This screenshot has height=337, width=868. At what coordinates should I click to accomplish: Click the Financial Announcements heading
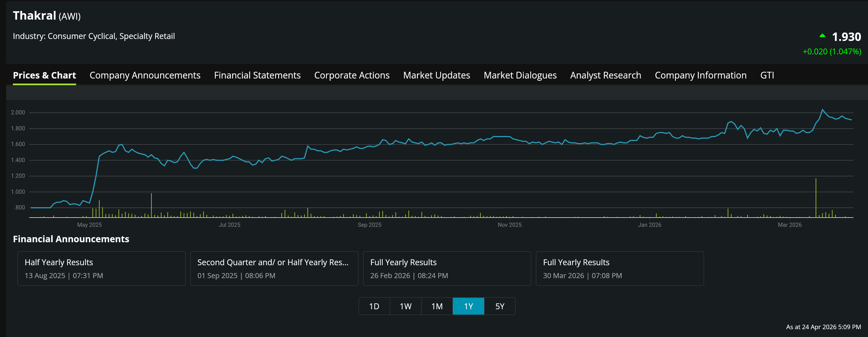71,239
